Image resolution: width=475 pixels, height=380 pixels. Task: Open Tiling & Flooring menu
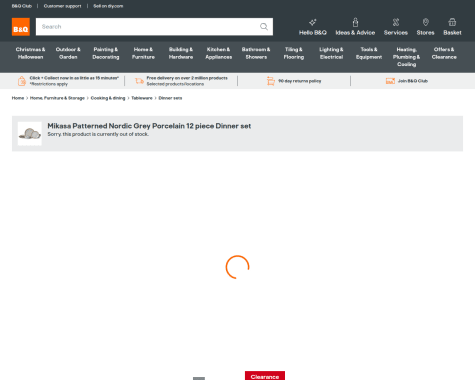294,53
